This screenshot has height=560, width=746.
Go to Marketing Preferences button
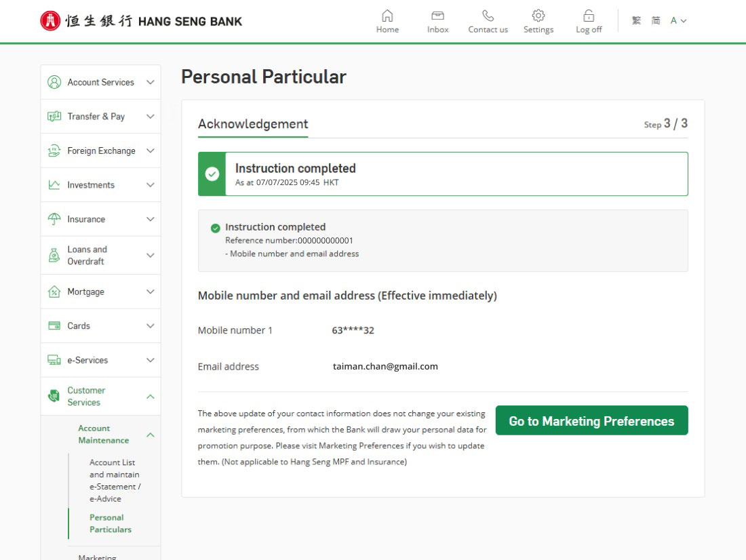(x=591, y=421)
